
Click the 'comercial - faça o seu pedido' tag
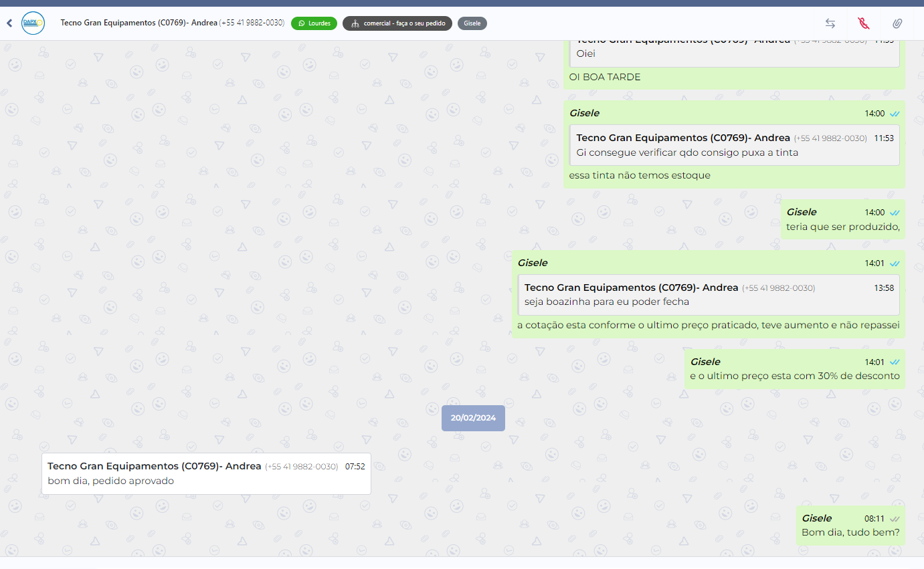click(x=397, y=23)
